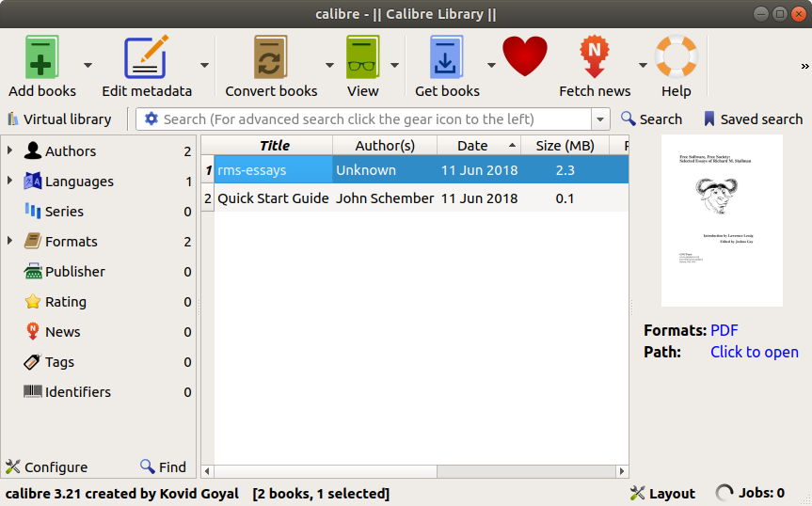The image size is (812, 506).
Task: Select the Series category icon
Action: point(33,211)
